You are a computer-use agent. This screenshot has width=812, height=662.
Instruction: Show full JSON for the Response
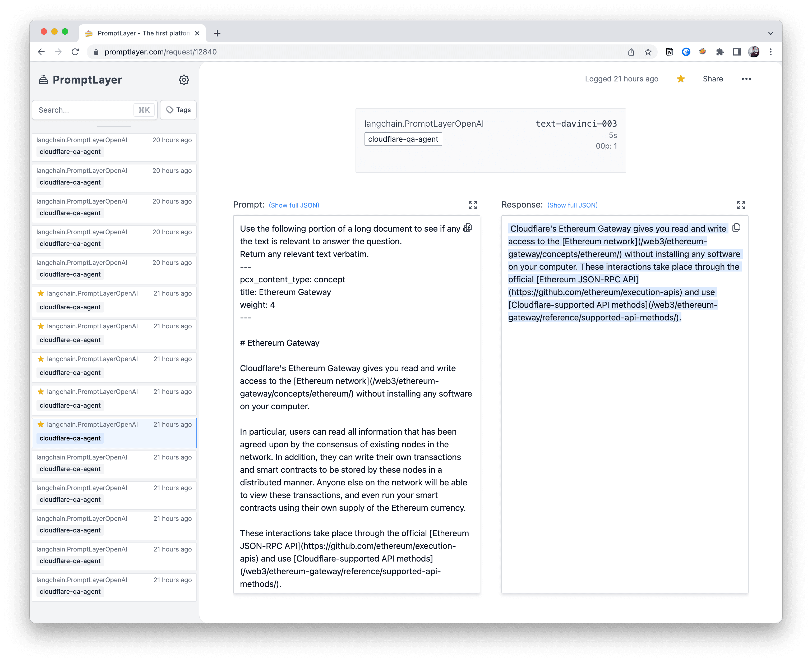[572, 205]
